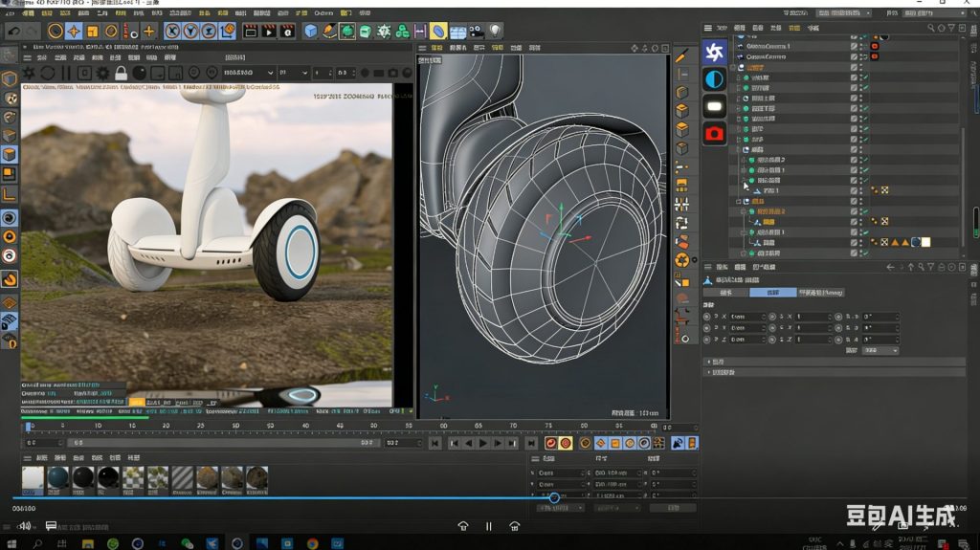Image resolution: width=980 pixels, height=550 pixels.
Task: Click the padlock icon in render view toolbar
Action: click(121, 73)
